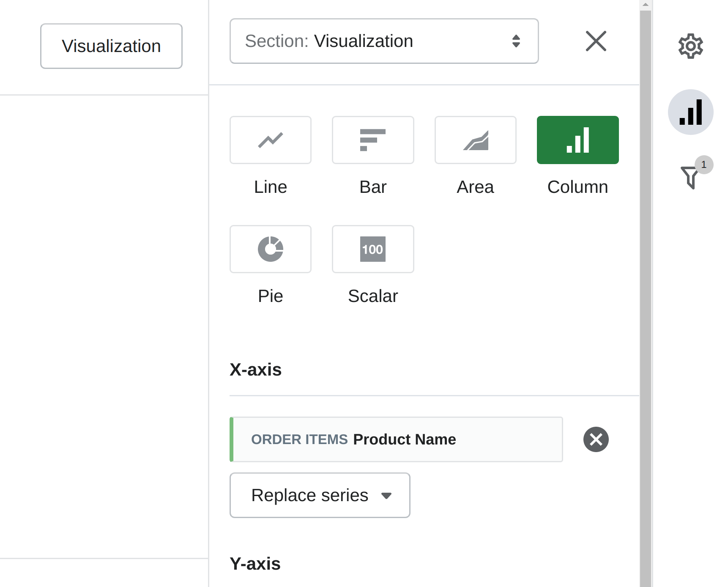Click the Visualization button
The height and width of the screenshot is (587, 728).
tap(111, 46)
